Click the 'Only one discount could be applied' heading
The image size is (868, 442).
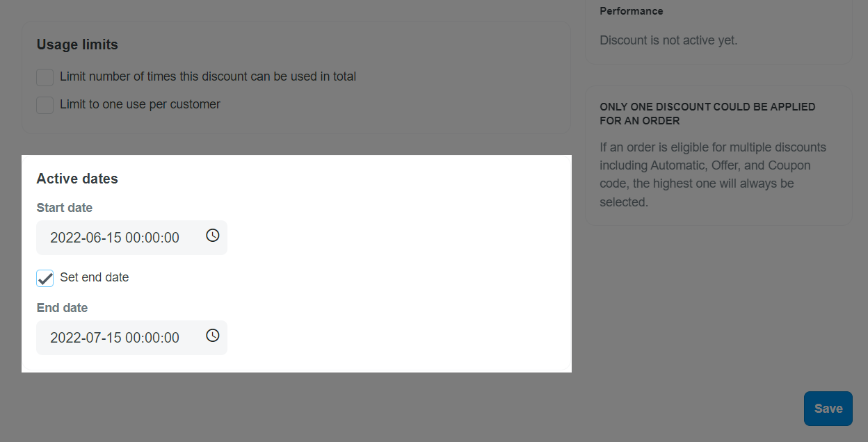[707, 114]
